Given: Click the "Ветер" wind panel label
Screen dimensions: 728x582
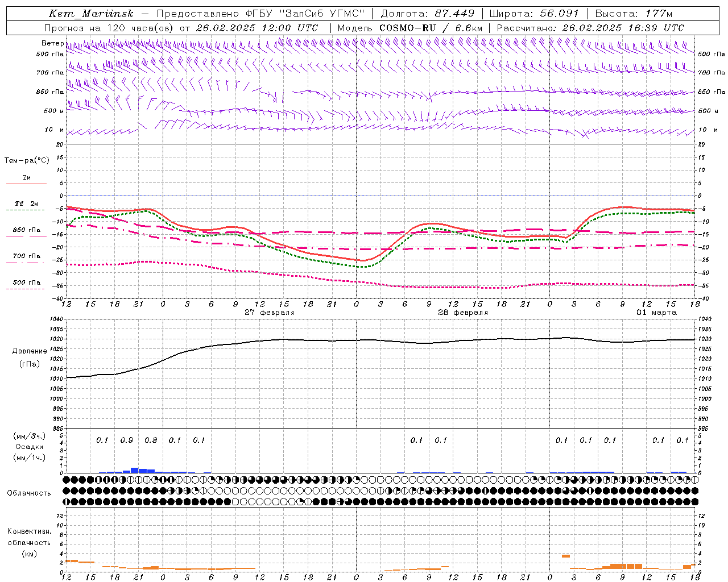Looking at the screenshot, I should click(52, 43).
